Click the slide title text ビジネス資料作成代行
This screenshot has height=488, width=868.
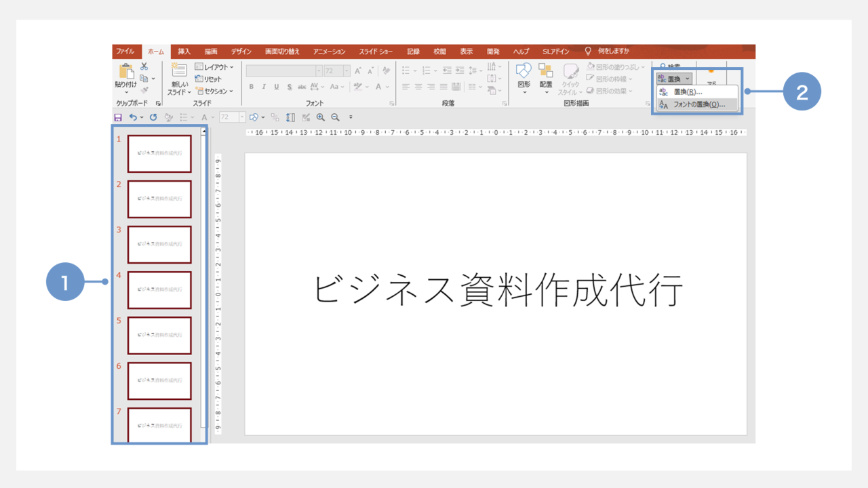497,291
